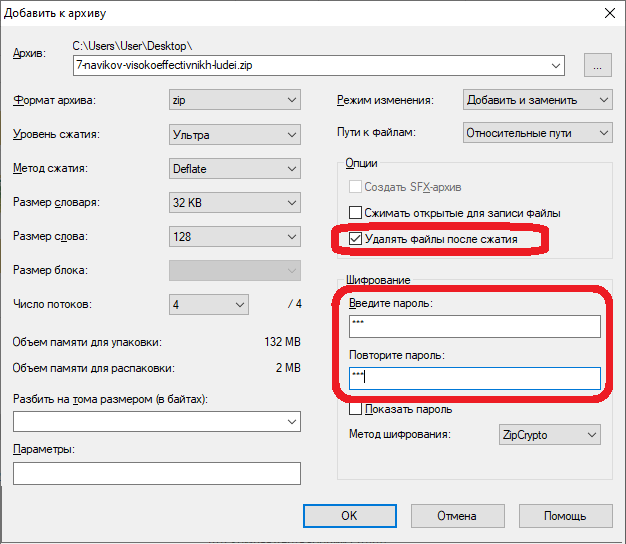The image size is (626, 544).
Task: Click the enter password field
Action: 474,327
